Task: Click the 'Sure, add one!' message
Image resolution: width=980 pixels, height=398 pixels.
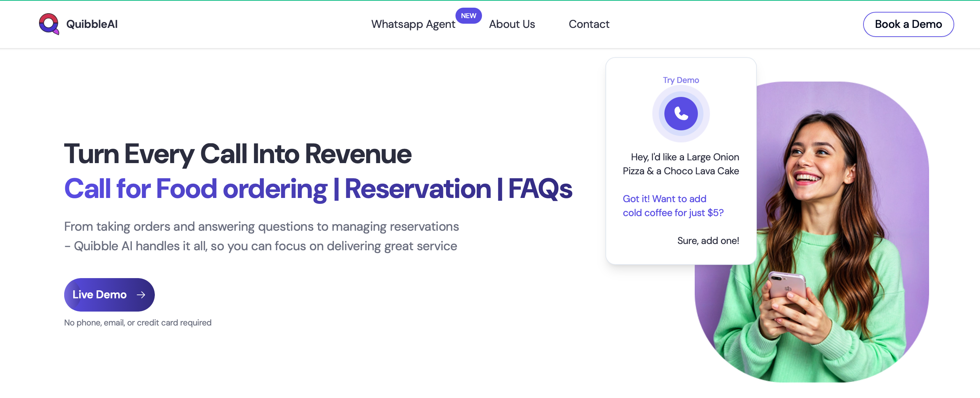Action: (x=708, y=240)
